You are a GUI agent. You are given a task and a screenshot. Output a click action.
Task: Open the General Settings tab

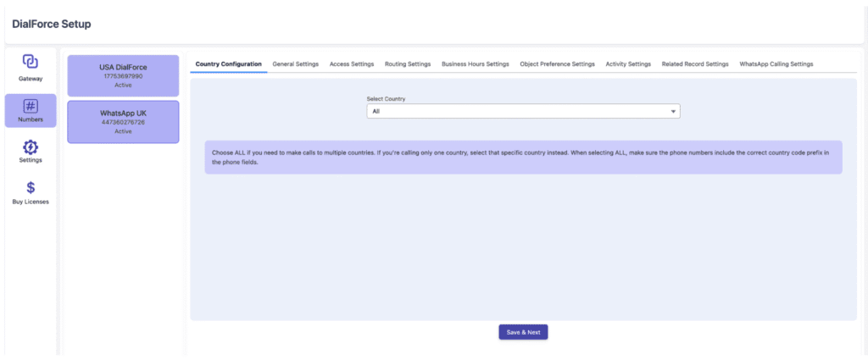[x=295, y=64]
